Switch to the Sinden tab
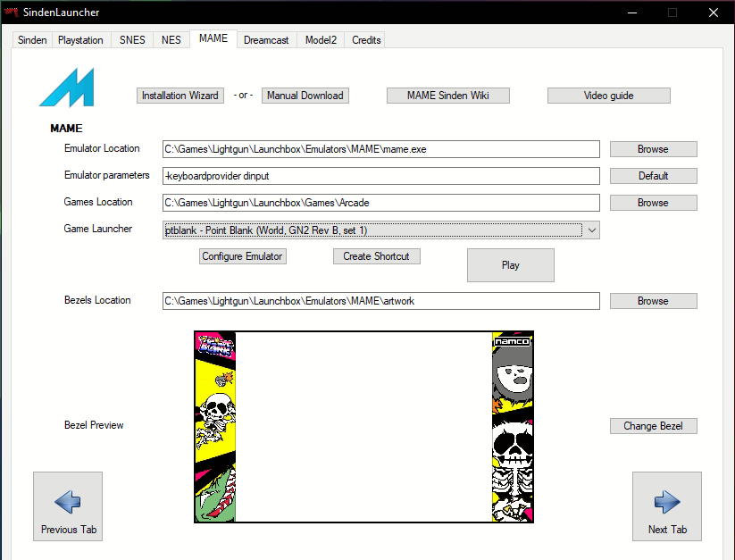 coord(32,40)
